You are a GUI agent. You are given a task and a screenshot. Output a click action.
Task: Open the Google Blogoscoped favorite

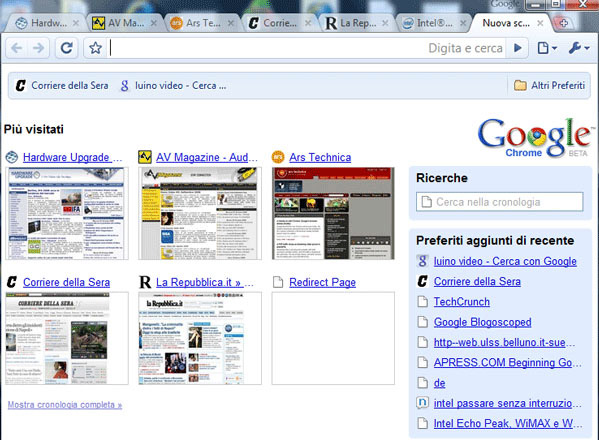[x=482, y=322]
